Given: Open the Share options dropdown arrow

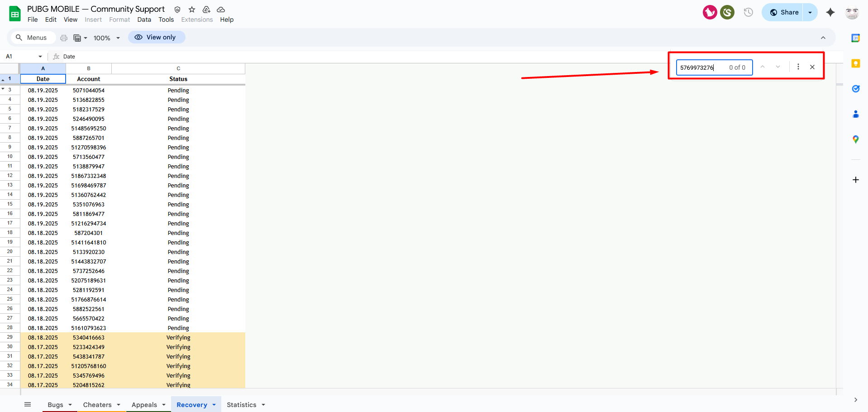Looking at the screenshot, I should coord(810,12).
